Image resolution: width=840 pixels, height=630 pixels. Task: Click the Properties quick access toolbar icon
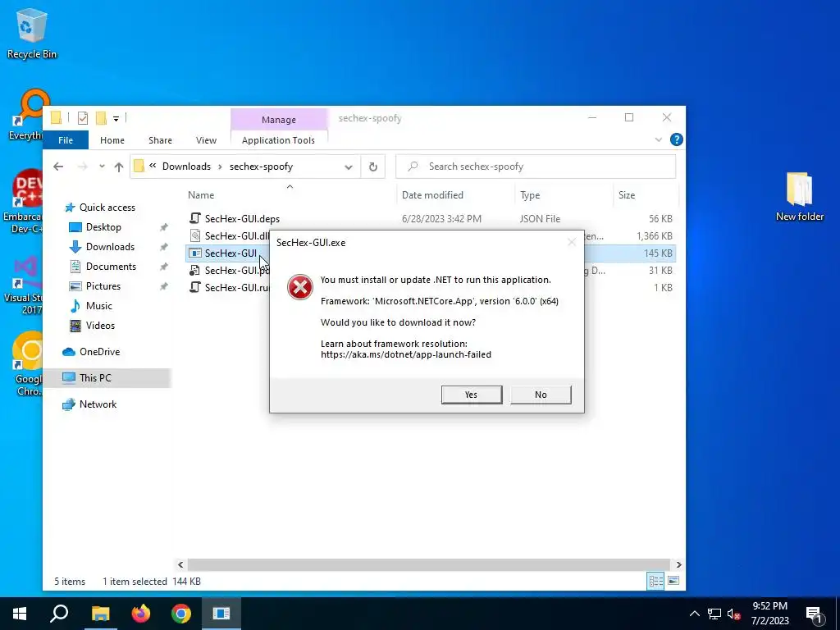[83, 118]
